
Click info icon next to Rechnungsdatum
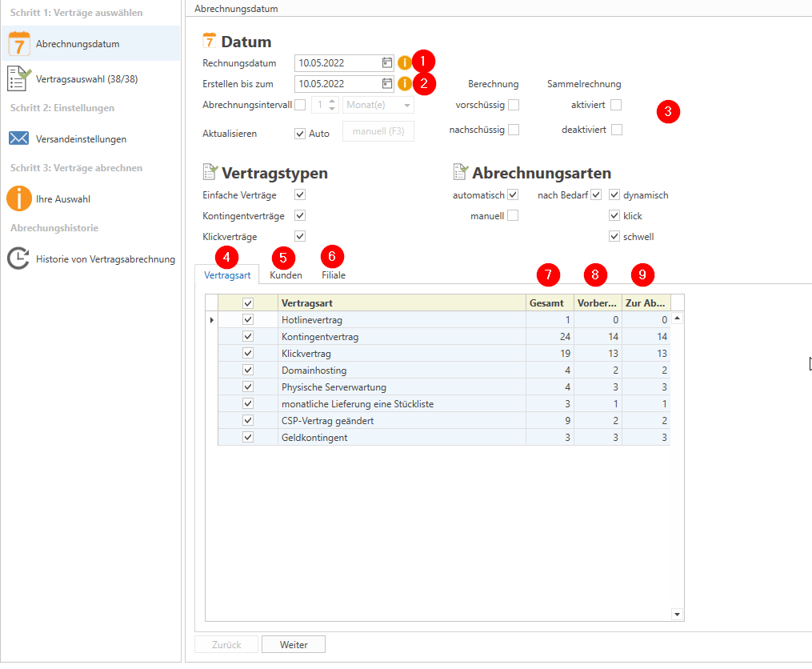point(405,62)
